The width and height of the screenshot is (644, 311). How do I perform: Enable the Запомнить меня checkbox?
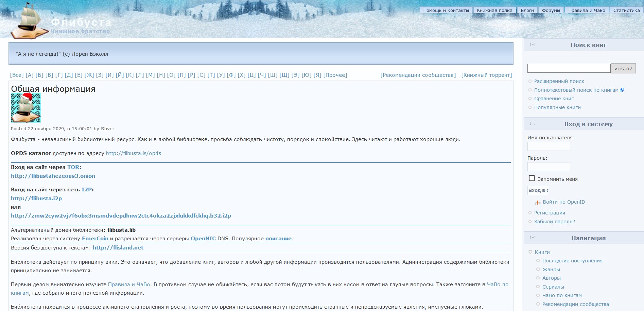click(x=532, y=178)
